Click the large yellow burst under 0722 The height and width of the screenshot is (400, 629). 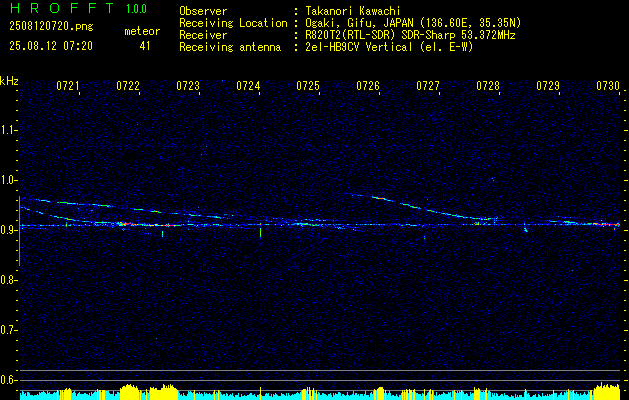(x=128, y=392)
